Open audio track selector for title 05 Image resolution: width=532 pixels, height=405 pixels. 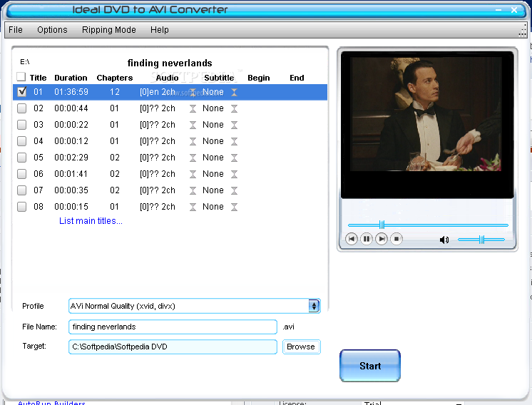[193, 158]
